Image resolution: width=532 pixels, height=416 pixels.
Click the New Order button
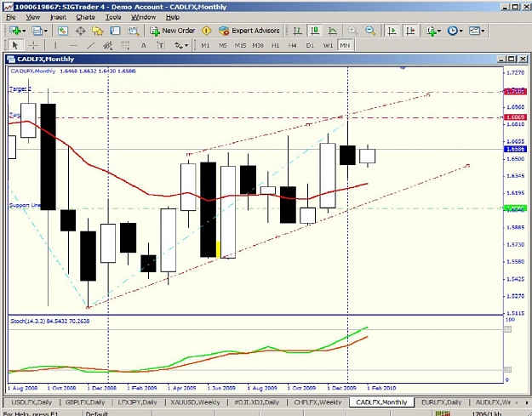coord(172,31)
